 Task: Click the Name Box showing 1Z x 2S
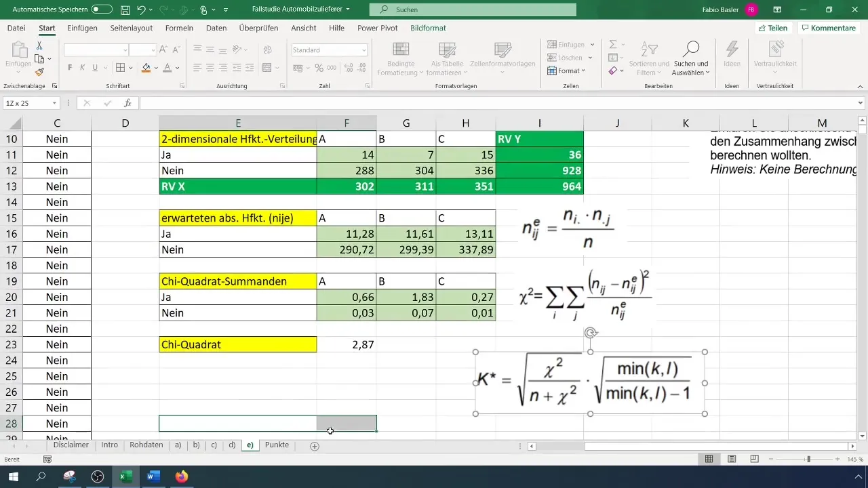pos(31,103)
